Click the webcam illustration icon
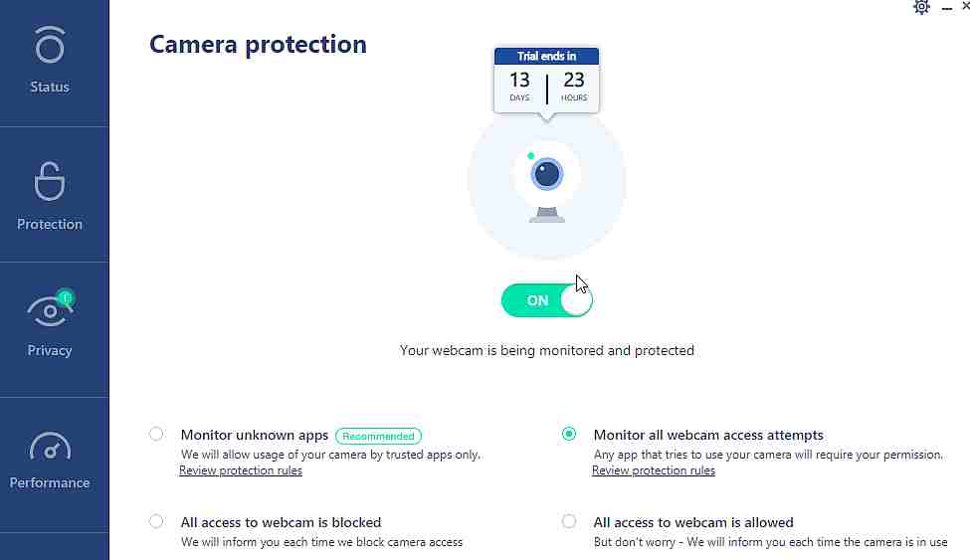 pos(547,182)
